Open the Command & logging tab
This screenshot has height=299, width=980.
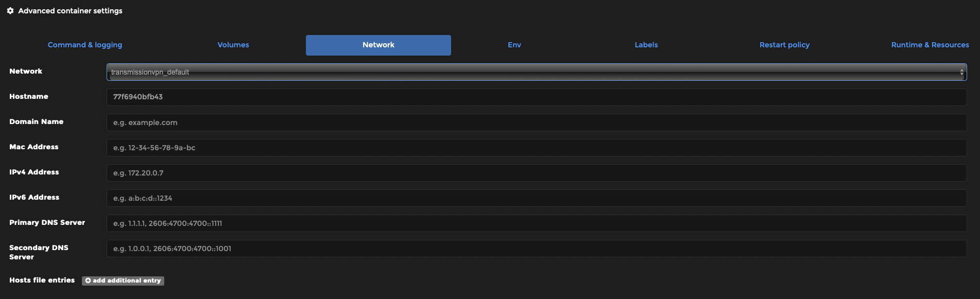click(x=85, y=45)
